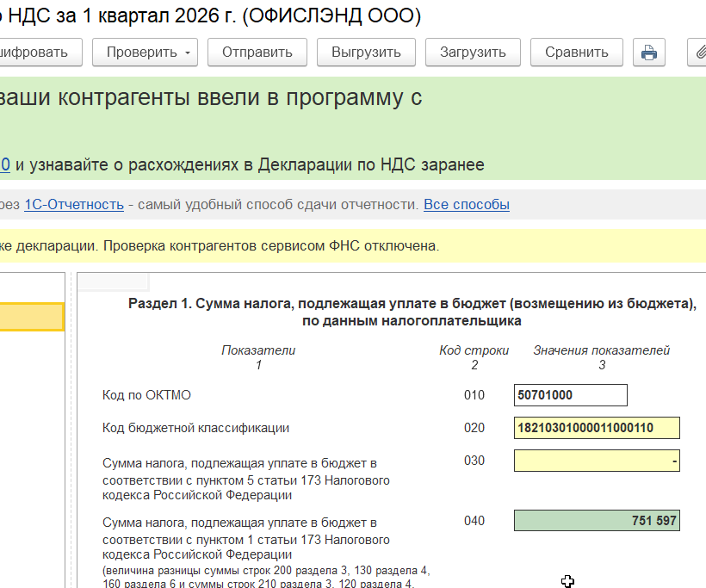Screen dimensions: 706x588
Task: Click the line 040 value 751 597
Action: pyautogui.click(x=597, y=521)
